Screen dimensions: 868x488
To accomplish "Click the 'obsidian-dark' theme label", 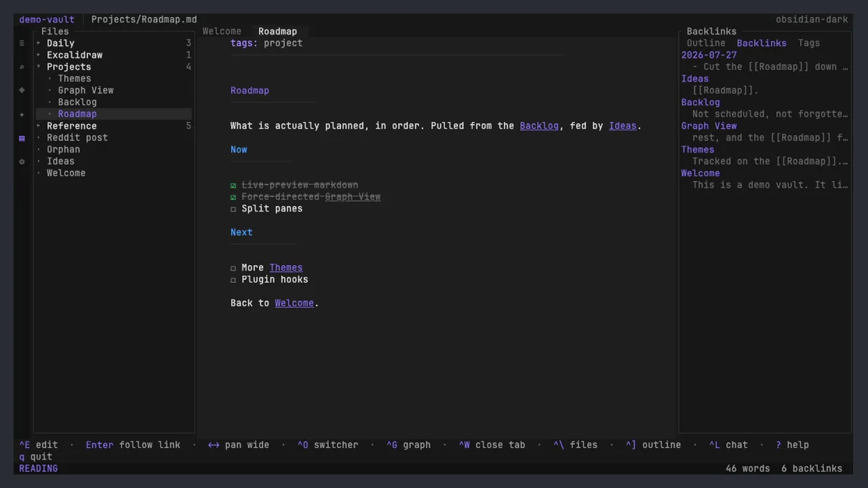I will (x=812, y=20).
